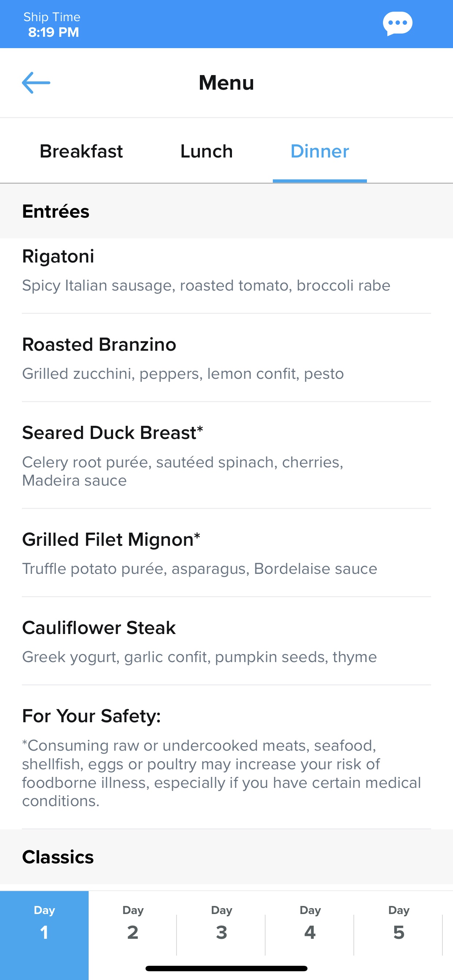
Task: Open the Roasted Branzino entrée item
Action: pos(226,358)
